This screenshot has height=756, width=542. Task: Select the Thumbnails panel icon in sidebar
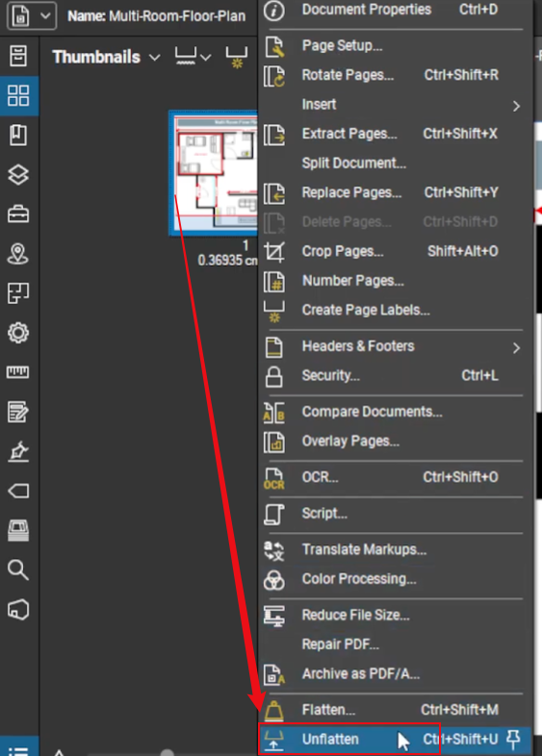(x=18, y=95)
